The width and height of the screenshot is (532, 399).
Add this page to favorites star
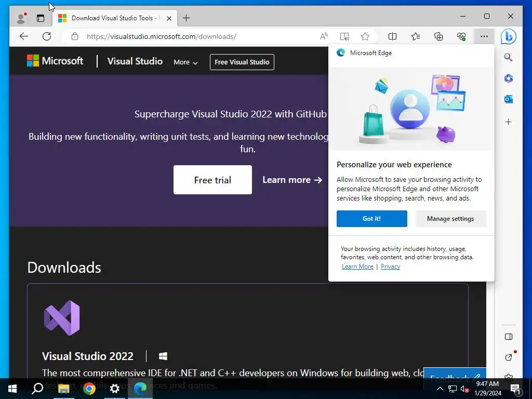pos(365,36)
